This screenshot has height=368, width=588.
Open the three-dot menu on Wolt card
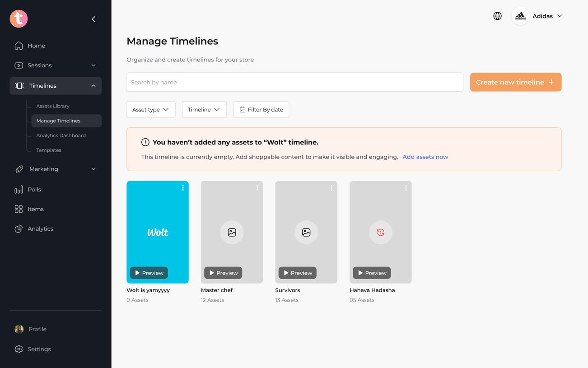pyautogui.click(x=183, y=188)
